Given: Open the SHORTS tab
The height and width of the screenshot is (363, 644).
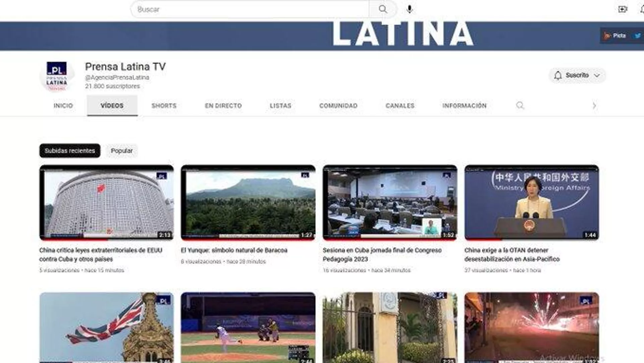Looking at the screenshot, I should coord(164,106).
